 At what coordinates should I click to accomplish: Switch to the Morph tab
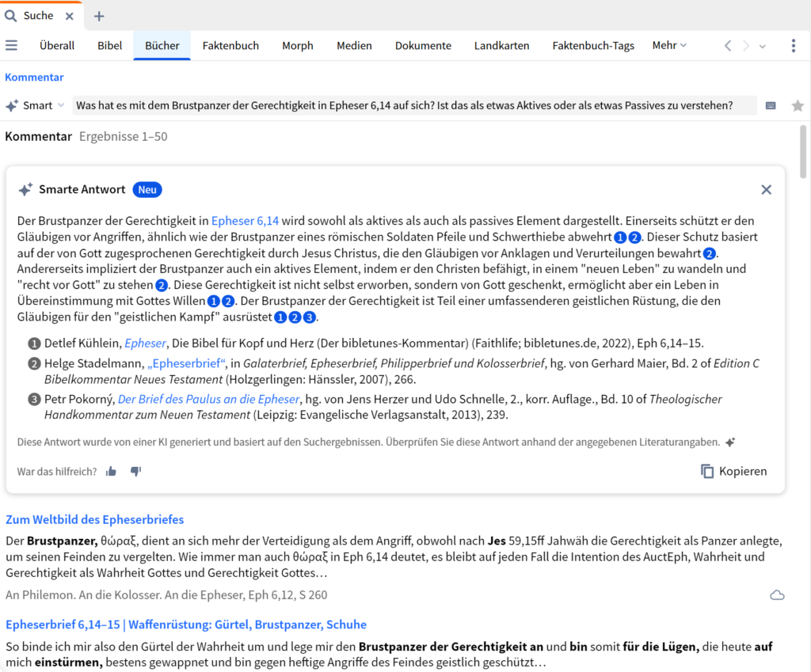(298, 45)
